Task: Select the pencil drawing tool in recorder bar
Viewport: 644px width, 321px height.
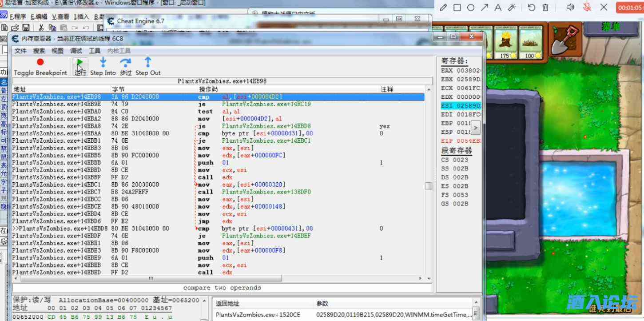Action: point(443,7)
